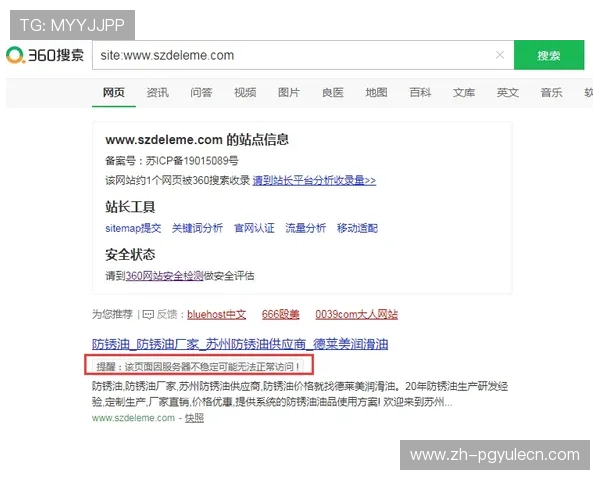Switch to the 视频 tab
Viewport: 600px width, 480px height.
tap(245, 93)
